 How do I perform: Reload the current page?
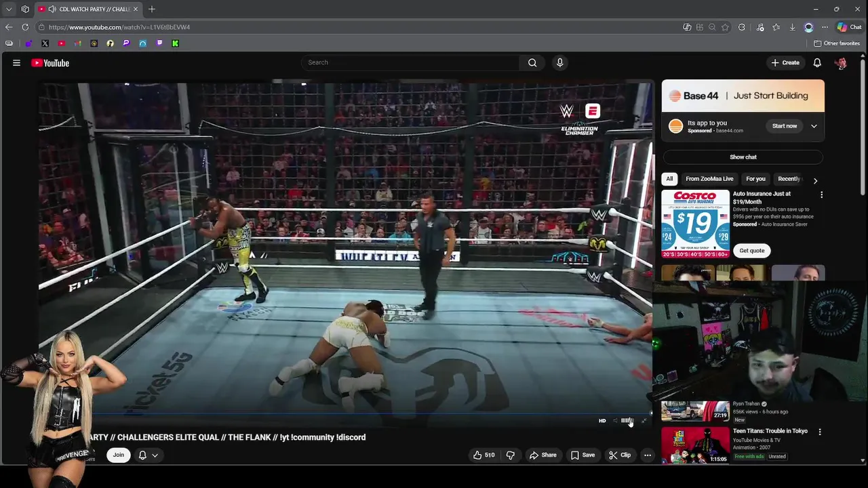25,27
